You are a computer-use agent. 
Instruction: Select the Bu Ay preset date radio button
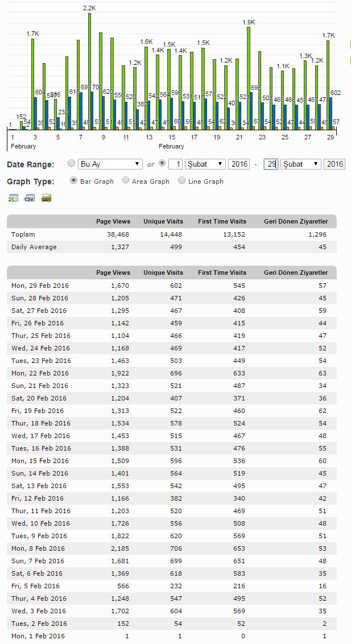click(72, 163)
